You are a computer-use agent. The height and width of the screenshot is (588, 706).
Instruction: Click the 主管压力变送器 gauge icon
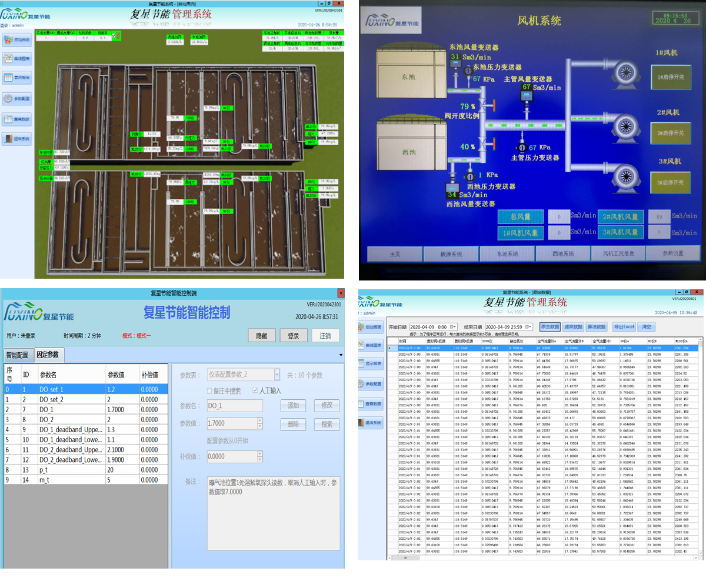tap(521, 147)
